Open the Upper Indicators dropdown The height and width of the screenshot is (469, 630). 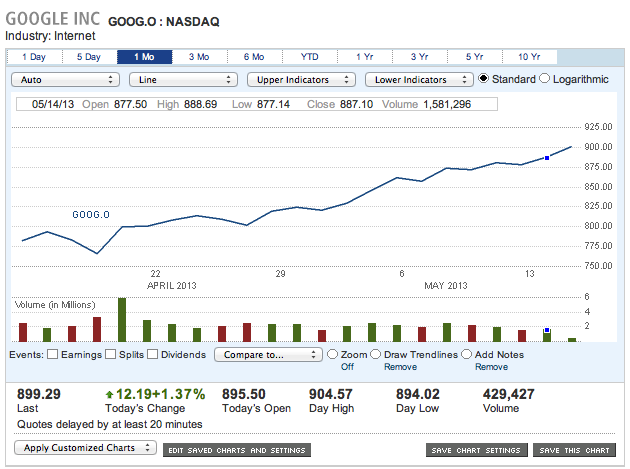pos(301,79)
